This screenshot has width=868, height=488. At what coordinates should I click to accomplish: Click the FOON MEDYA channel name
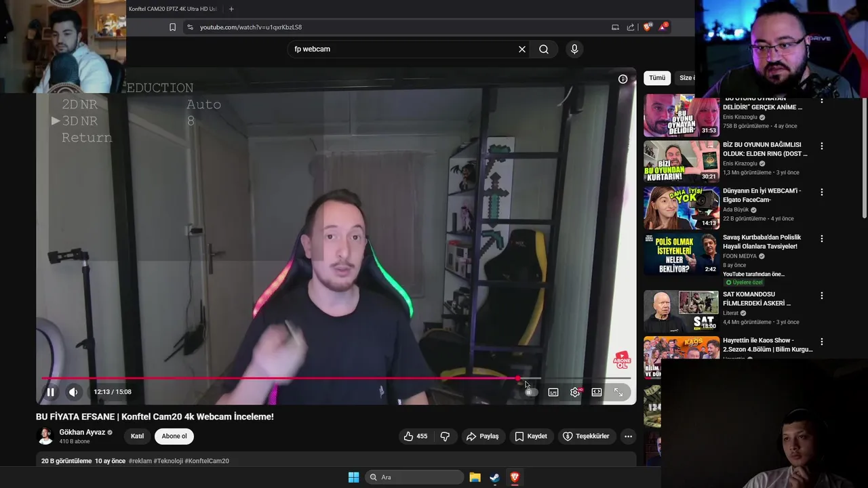point(740,256)
